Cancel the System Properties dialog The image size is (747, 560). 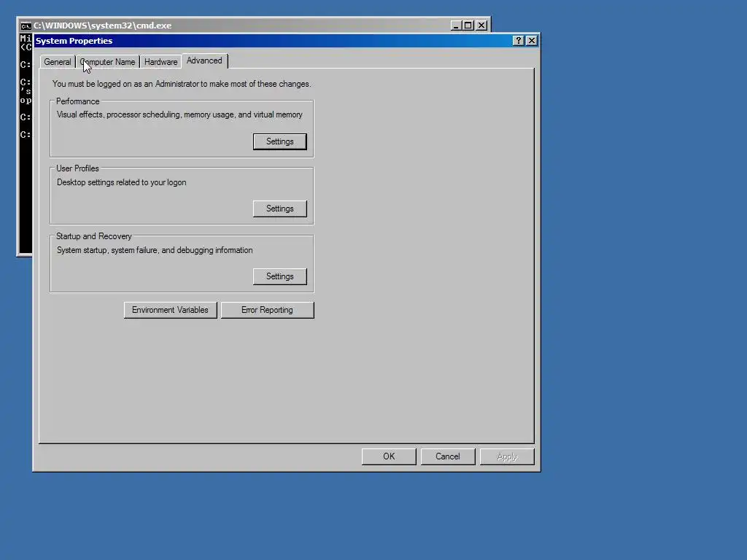448,456
